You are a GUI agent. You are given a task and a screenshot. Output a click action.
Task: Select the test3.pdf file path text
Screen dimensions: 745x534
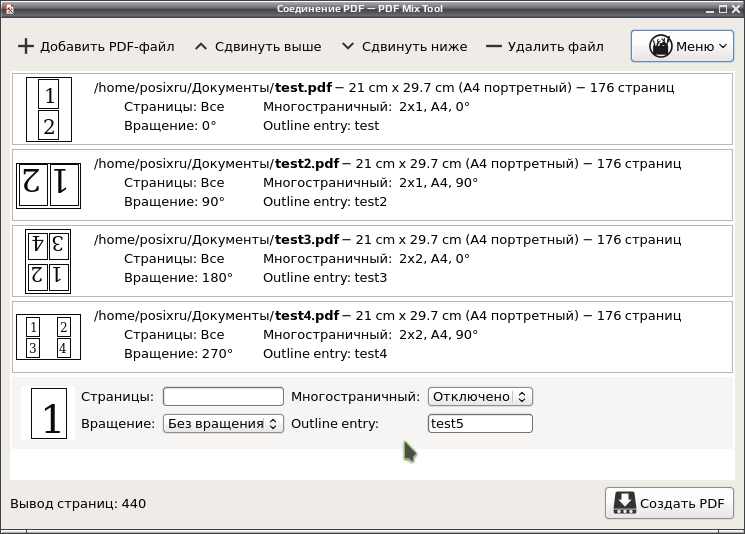[x=217, y=239]
